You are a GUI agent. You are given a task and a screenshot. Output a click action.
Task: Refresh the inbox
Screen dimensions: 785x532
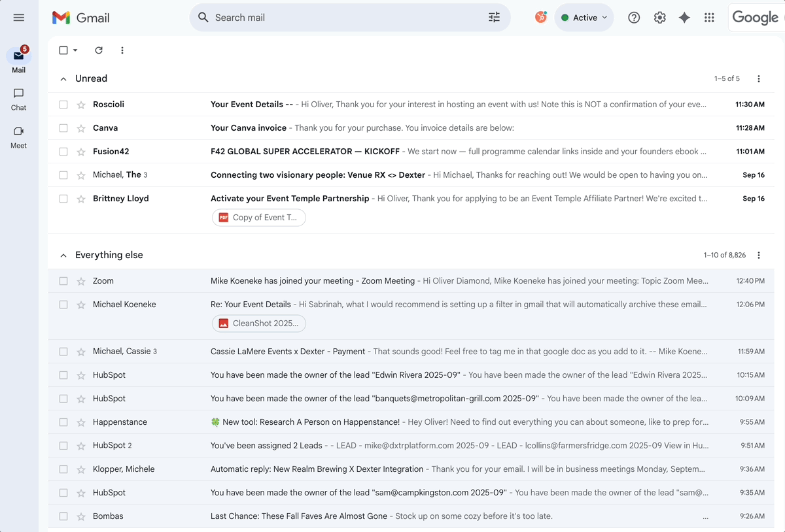click(x=99, y=50)
